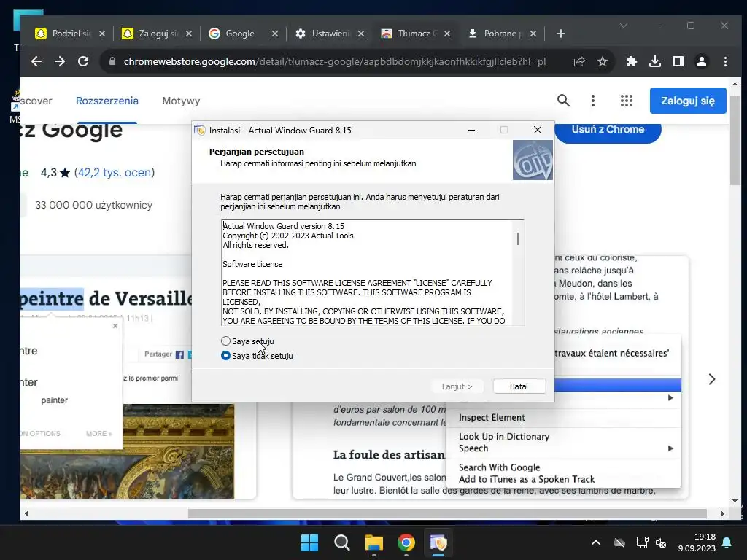This screenshot has width=747, height=560.
Task: Open the web store three-dot options
Action: pyautogui.click(x=593, y=101)
